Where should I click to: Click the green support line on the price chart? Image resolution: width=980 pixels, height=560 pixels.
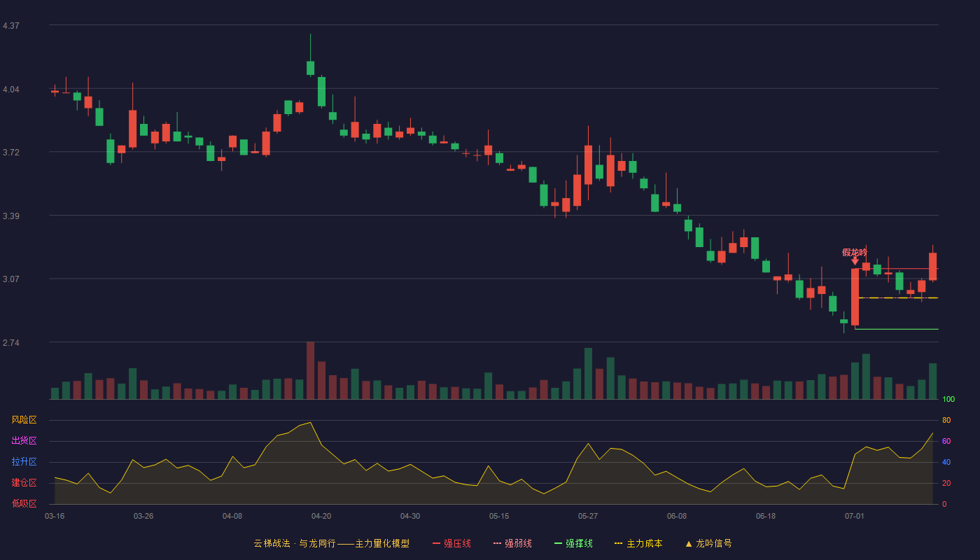[x=897, y=329]
